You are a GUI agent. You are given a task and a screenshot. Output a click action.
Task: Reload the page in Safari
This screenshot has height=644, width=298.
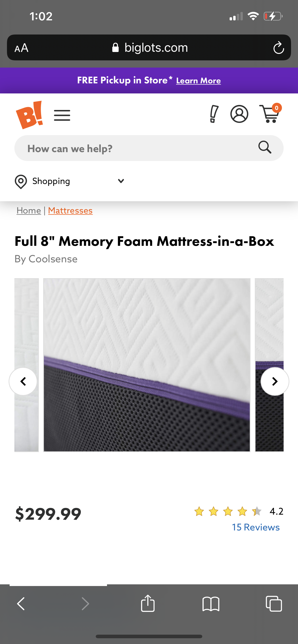[279, 48]
